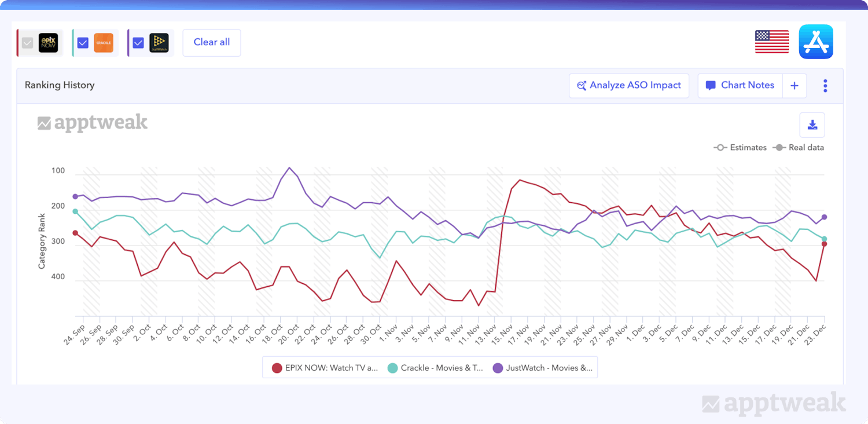Toggle the EPIX NOW checkbox
Image resolution: width=868 pixels, height=424 pixels.
27,43
